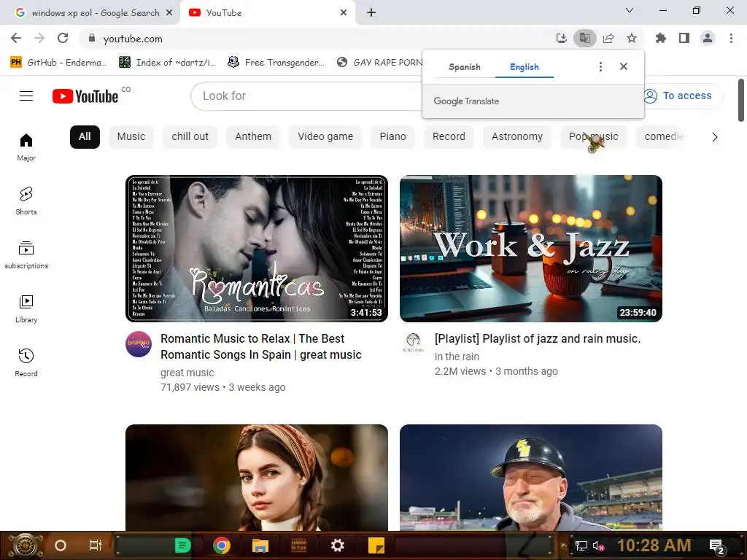Image resolution: width=747 pixels, height=560 pixels.
Task: Click the great music channel avatar
Action: coord(139,344)
